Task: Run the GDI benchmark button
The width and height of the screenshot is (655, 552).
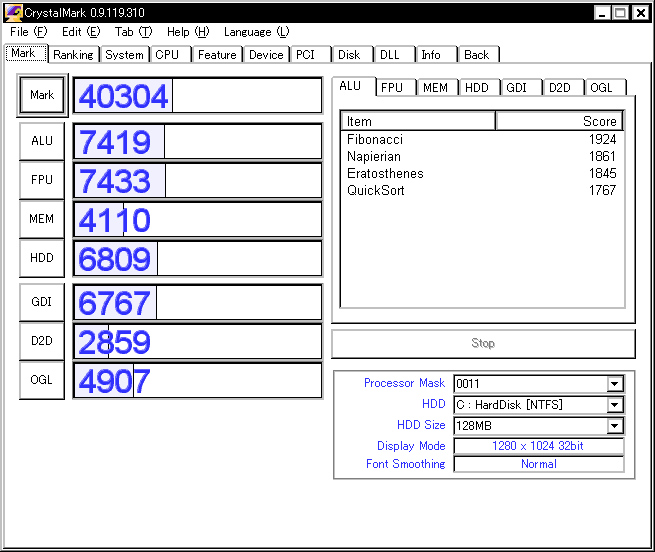Action: point(42,302)
